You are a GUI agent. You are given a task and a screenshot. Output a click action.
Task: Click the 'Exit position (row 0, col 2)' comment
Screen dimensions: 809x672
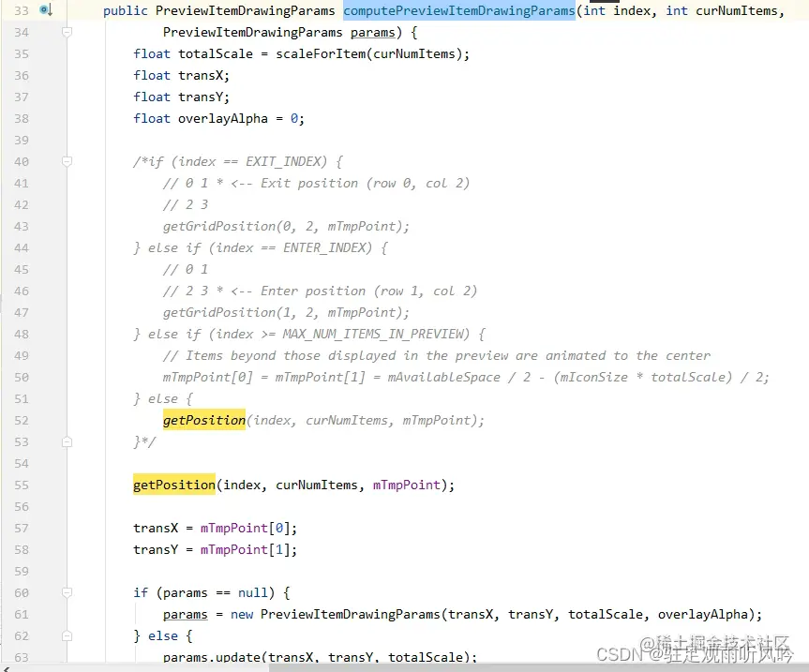(x=366, y=183)
